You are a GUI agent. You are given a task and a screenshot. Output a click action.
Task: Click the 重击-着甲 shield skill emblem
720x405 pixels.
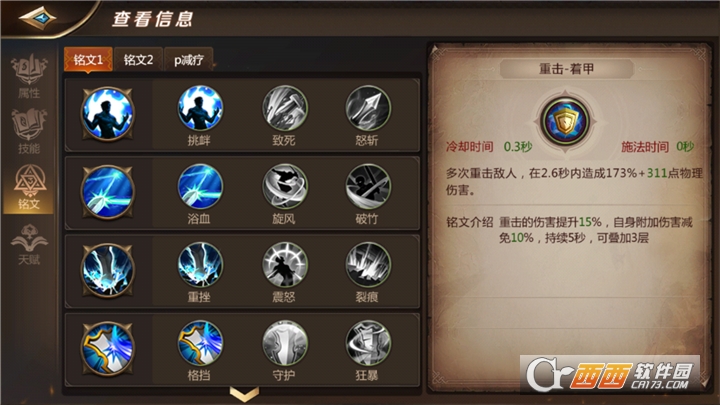pos(565,121)
